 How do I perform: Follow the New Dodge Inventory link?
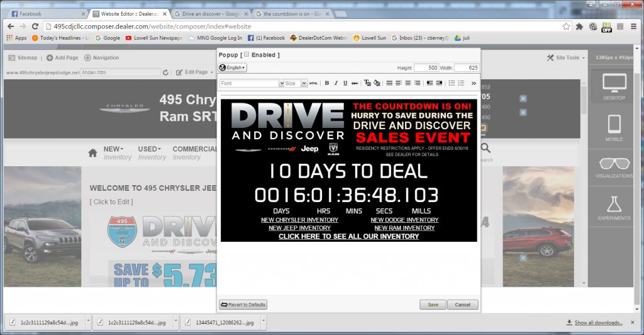[404, 220]
